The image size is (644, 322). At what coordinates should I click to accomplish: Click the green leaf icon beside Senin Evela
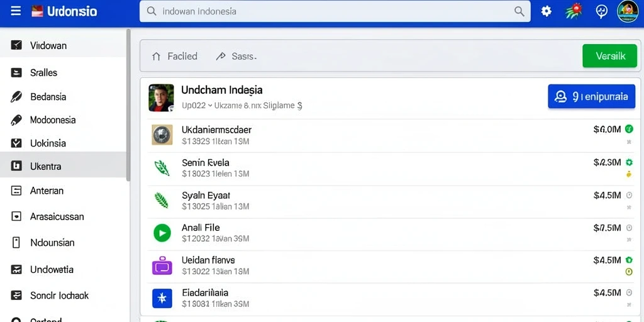tap(162, 168)
